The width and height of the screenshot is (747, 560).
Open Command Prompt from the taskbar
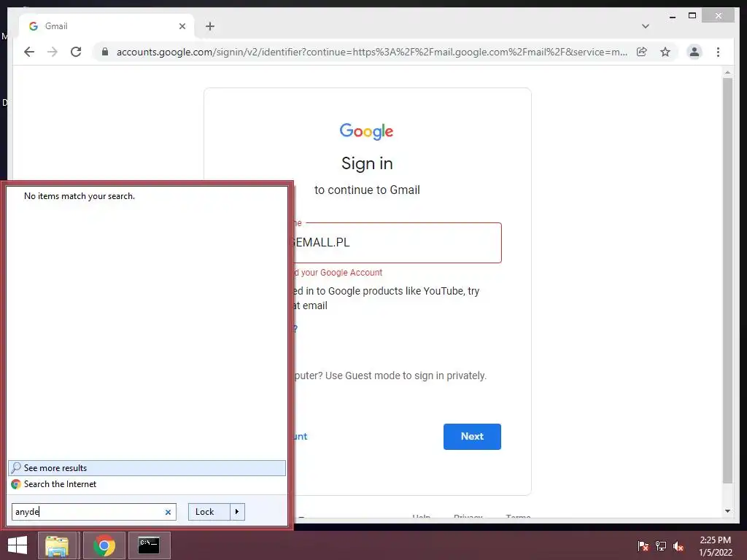(149, 545)
